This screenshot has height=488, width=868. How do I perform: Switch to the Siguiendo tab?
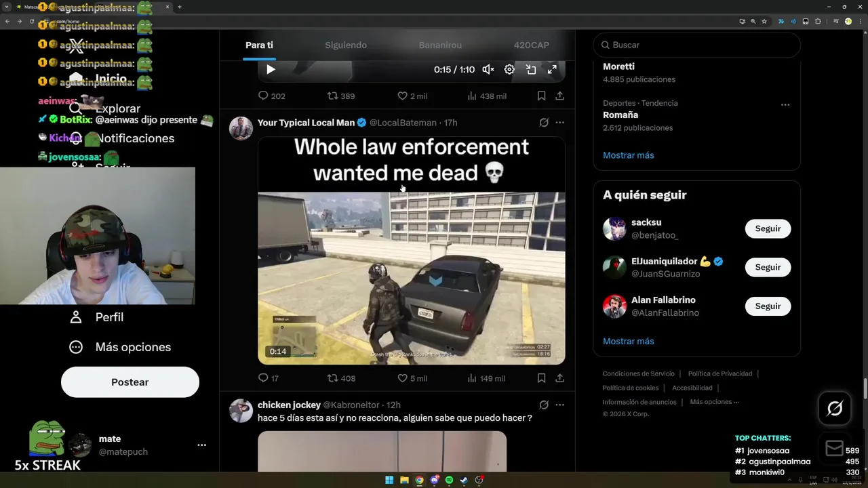pos(346,45)
